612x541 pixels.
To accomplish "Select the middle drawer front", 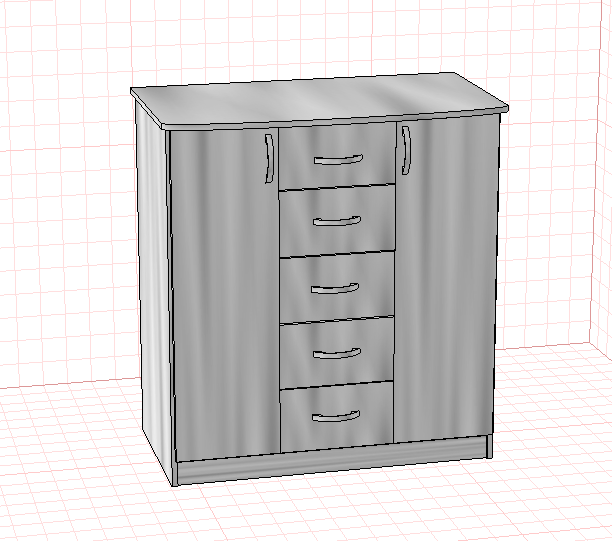I will point(336,287).
